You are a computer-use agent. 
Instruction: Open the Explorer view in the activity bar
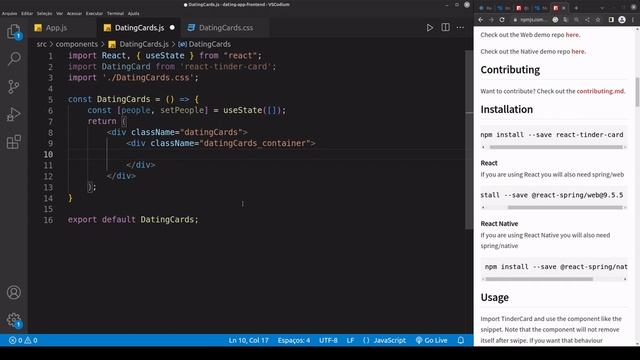[13, 31]
